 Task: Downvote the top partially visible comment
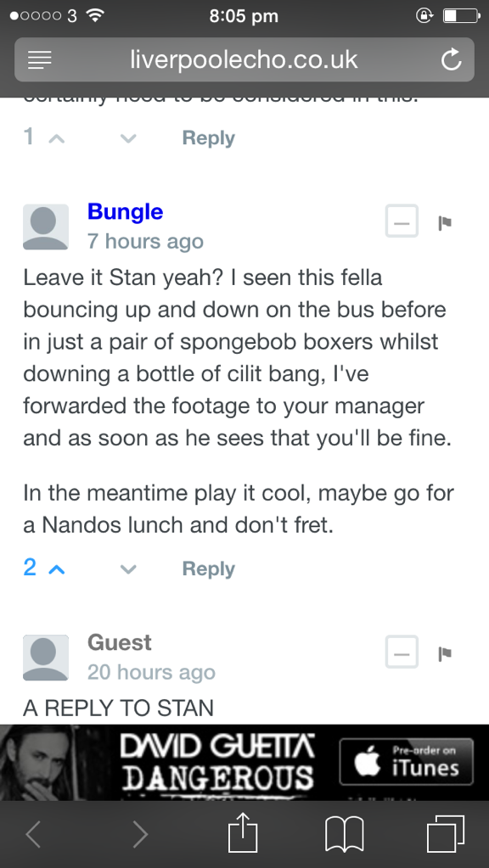click(x=128, y=137)
